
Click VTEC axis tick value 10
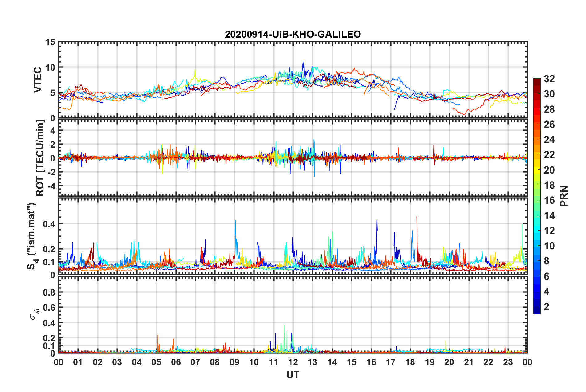tap(50, 67)
